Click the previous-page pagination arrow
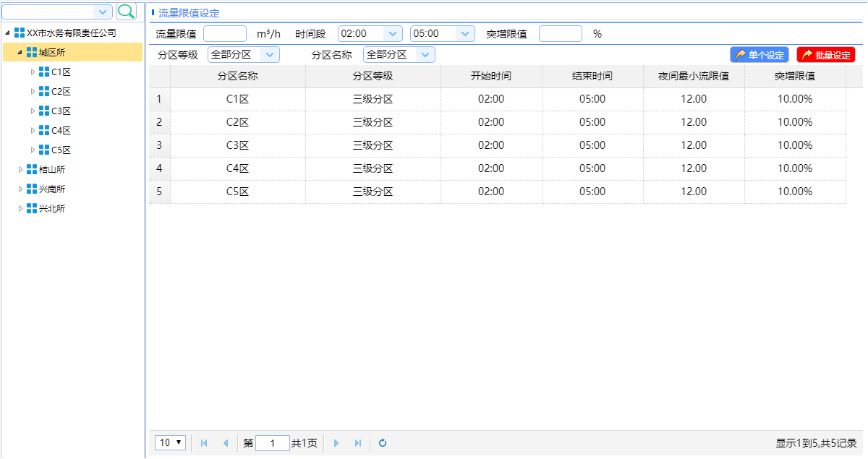Screen dimensions: 868x459 (x=225, y=443)
